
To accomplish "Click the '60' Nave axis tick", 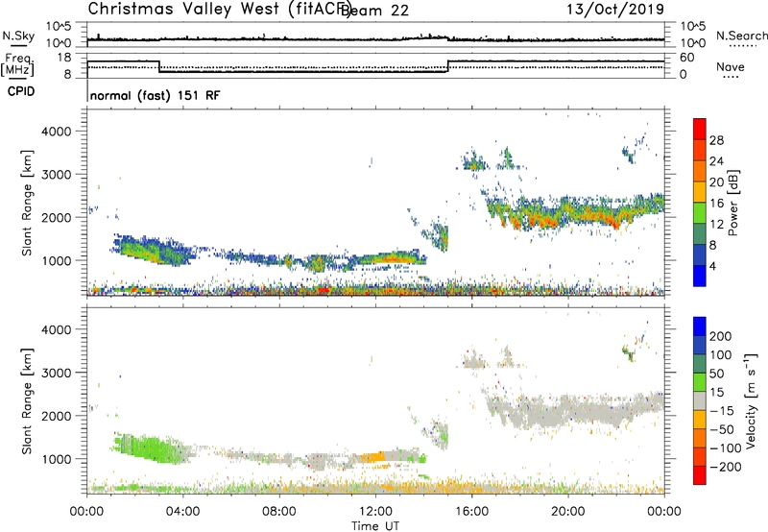I will (x=687, y=58).
